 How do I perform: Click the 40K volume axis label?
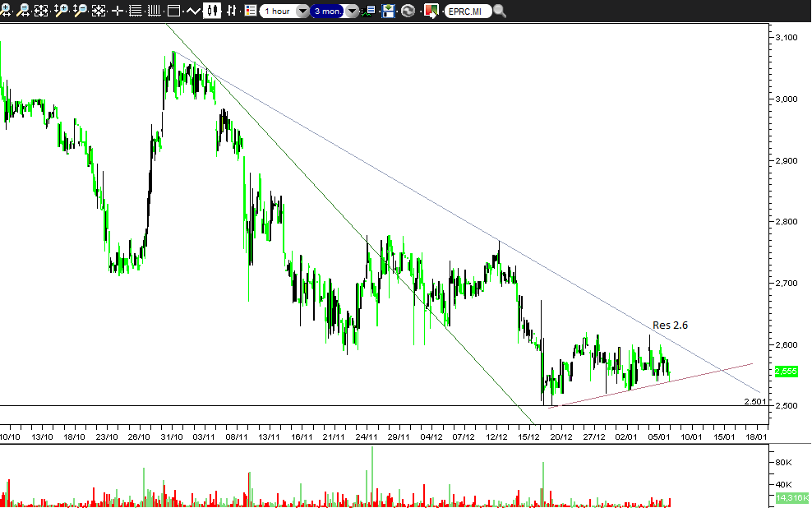coord(783,485)
